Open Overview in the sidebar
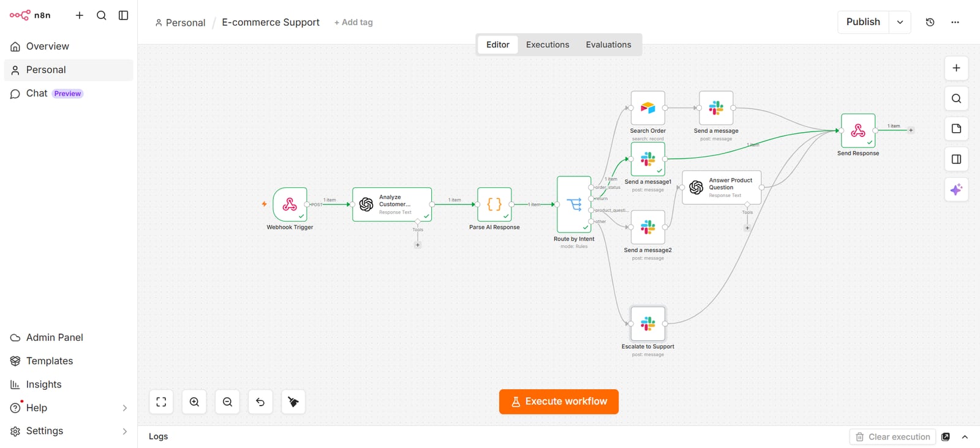The height and width of the screenshot is (448, 980). click(69, 47)
